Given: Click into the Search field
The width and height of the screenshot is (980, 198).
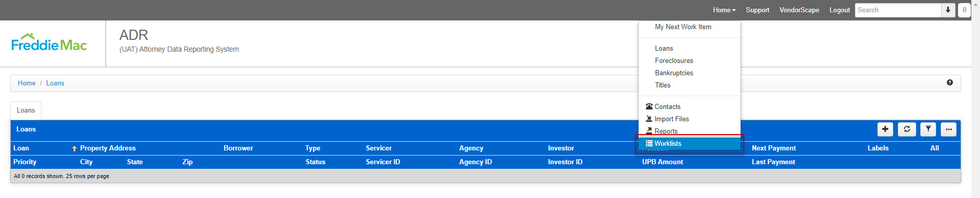Looking at the screenshot, I should coord(898,10).
